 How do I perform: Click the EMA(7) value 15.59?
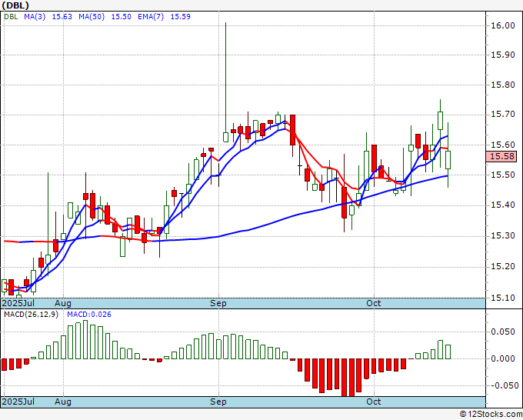(181, 17)
